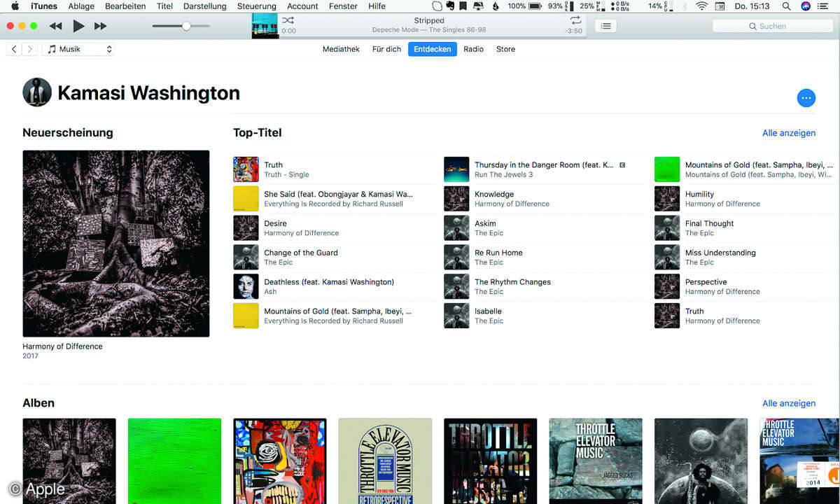
Task: Open the Account menu
Action: pyautogui.click(x=302, y=6)
